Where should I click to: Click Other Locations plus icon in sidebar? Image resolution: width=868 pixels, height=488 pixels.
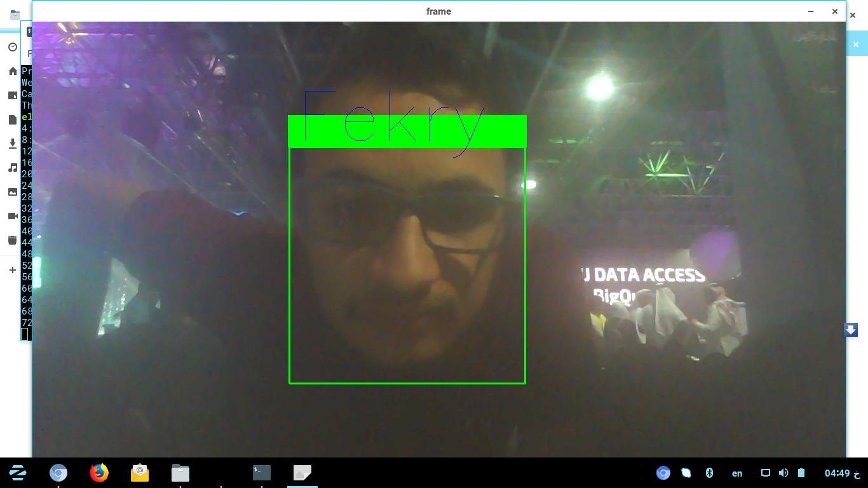point(12,270)
